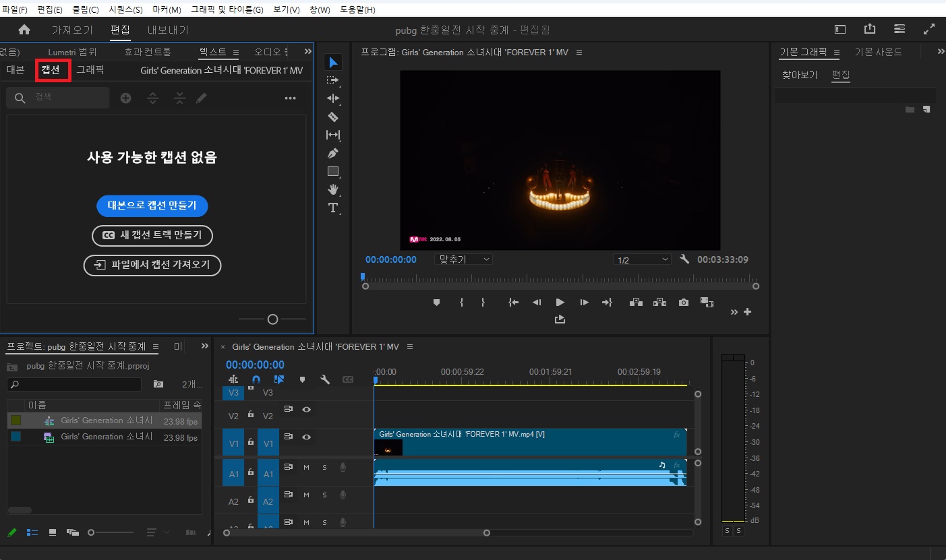Open the zoom level 맞추기 dropdown
Image resolution: width=946 pixels, height=560 pixels.
[x=463, y=259]
